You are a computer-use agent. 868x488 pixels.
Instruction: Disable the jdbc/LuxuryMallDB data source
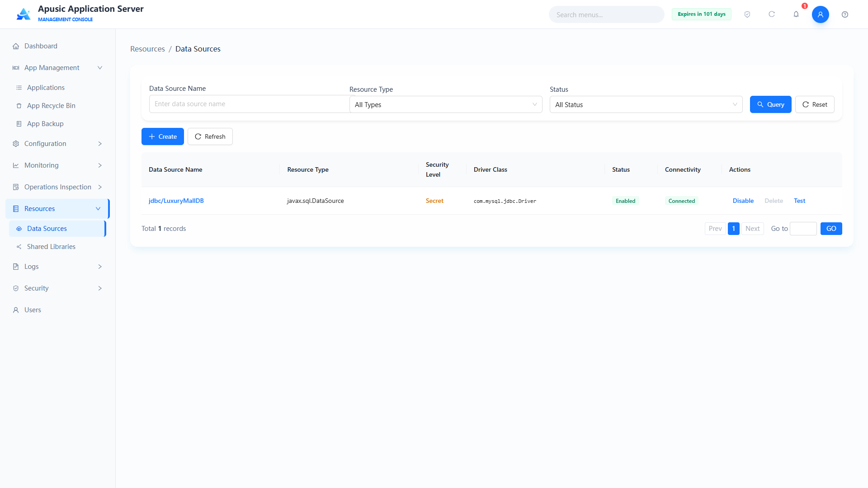tap(743, 201)
